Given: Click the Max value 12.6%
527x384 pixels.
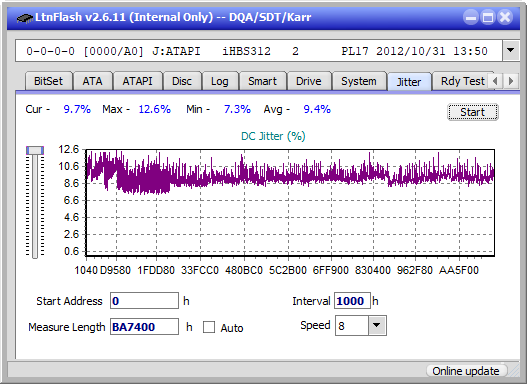Looking at the screenshot, I should [155, 109].
